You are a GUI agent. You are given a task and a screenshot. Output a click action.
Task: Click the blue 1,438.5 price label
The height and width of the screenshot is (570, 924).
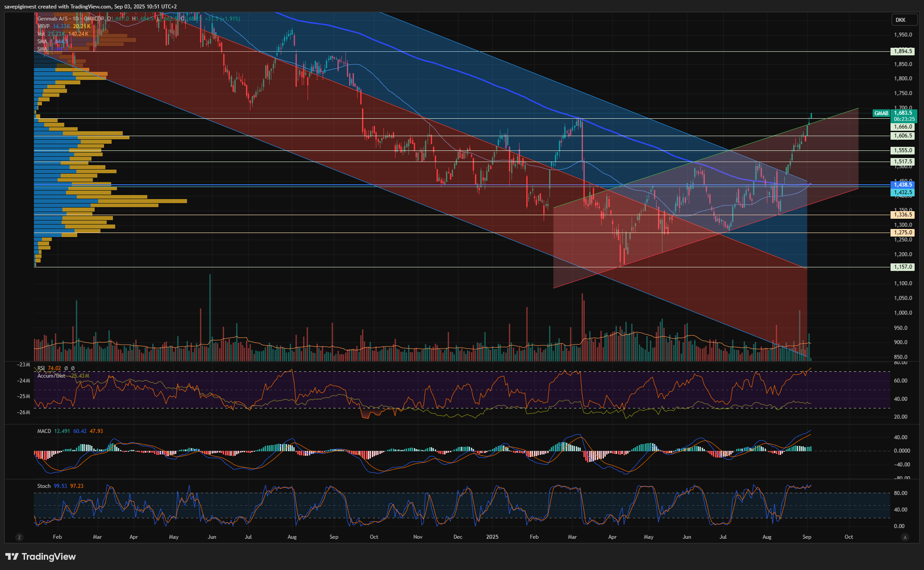pyautogui.click(x=903, y=184)
